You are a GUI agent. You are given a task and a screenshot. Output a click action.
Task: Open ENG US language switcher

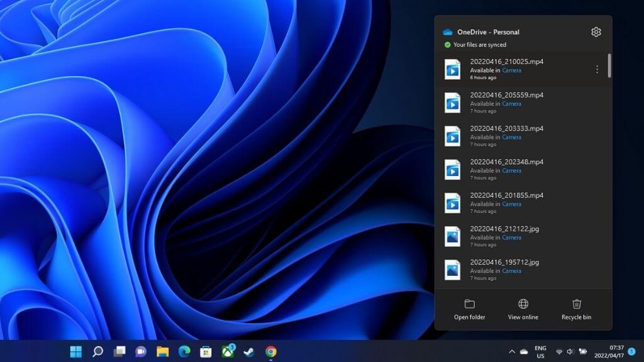[x=540, y=352]
